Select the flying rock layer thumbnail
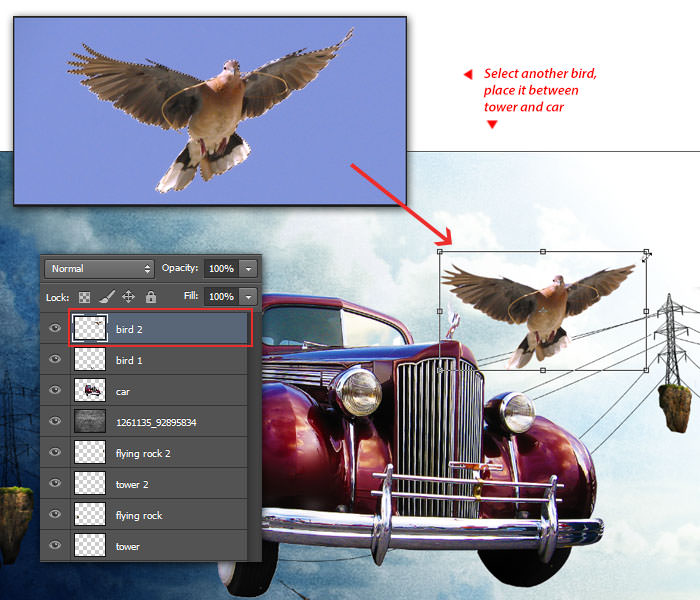The image size is (700, 600). [90, 514]
